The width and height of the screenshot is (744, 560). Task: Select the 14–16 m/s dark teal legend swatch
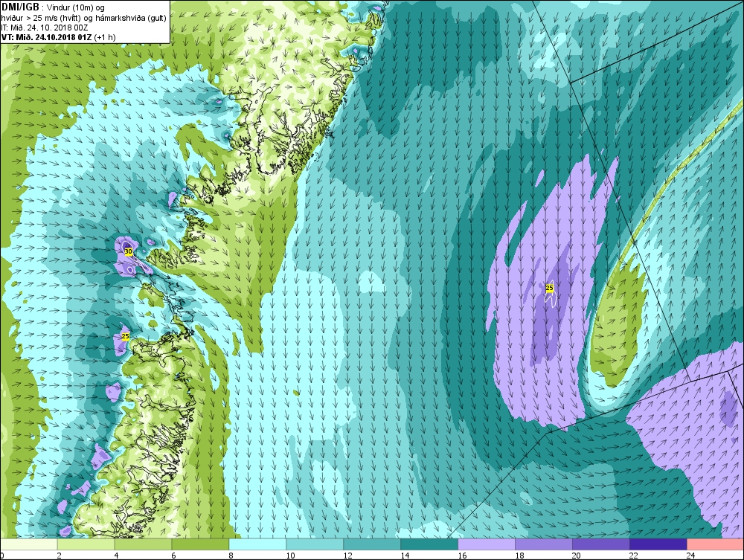point(429,544)
